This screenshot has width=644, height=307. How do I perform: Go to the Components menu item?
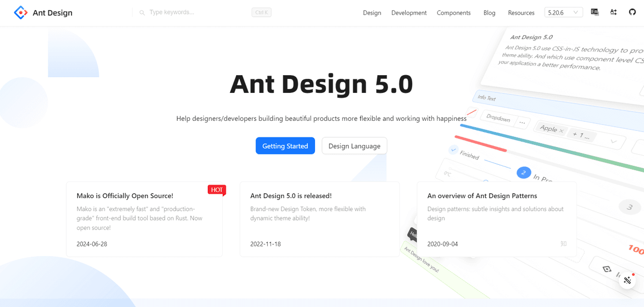coord(453,13)
